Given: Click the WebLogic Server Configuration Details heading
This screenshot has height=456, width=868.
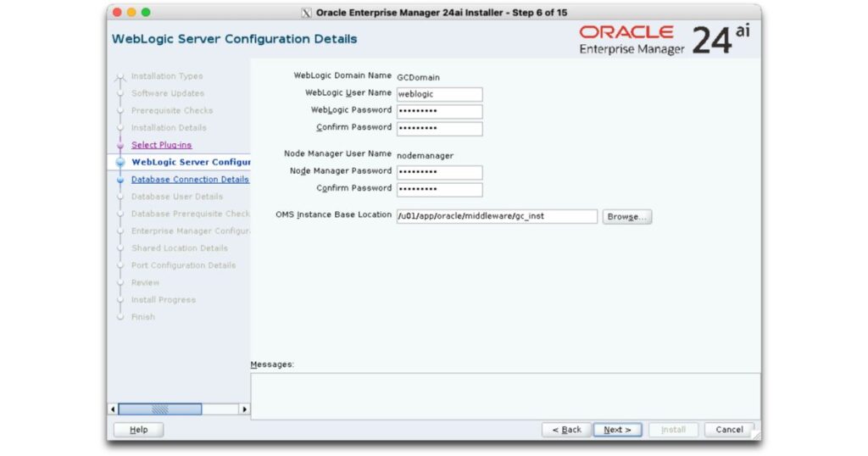Looking at the screenshot, I should [x=234, y=39].
